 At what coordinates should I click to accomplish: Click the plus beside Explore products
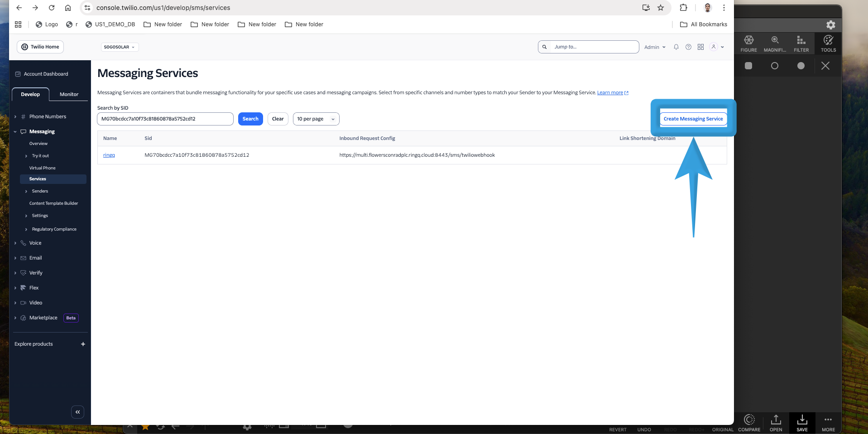point(83,344)
